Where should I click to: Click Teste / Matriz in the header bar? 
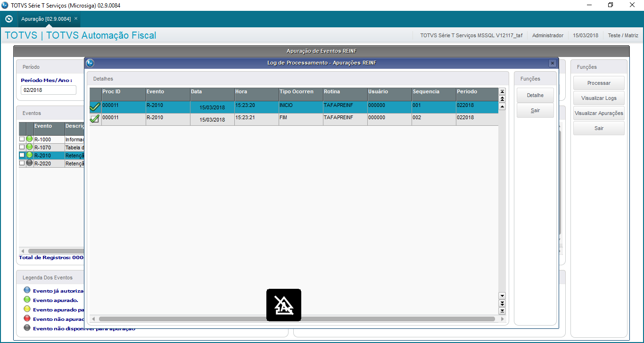pyautogui.click(x=623, y=35)
